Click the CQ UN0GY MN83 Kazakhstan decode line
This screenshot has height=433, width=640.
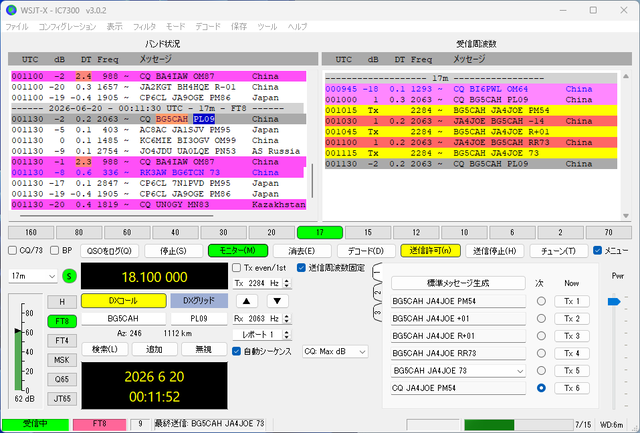(x=158, y=204)
